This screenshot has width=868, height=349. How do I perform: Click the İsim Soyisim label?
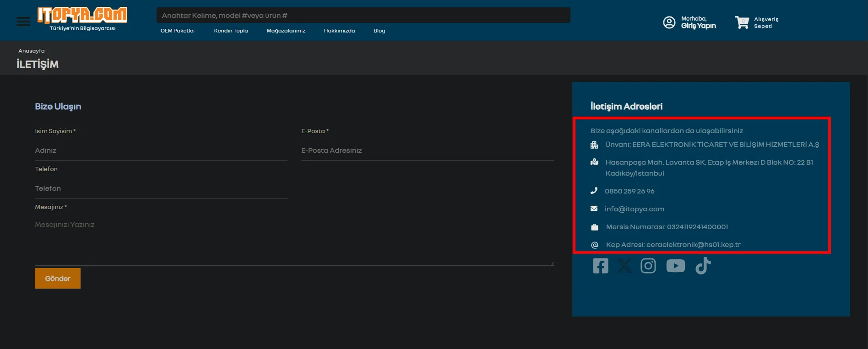[x=55, y=131]
